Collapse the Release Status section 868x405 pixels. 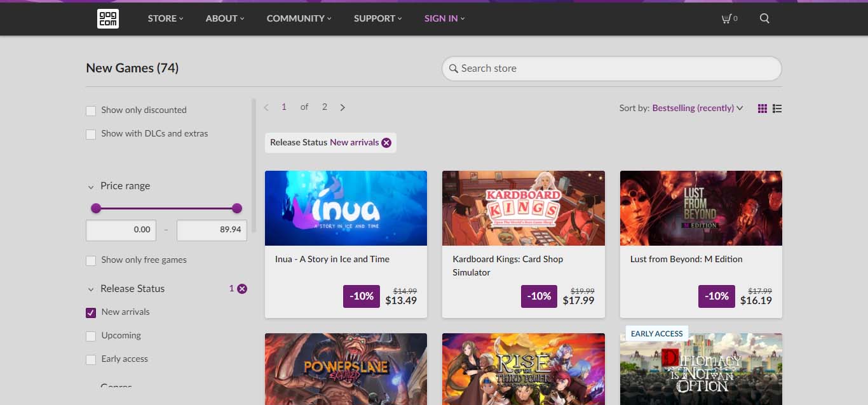(91, 288)
